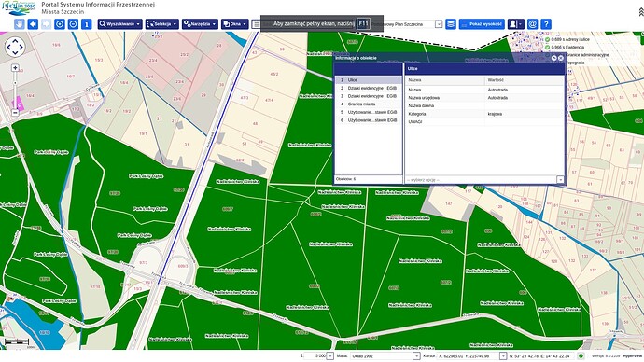Select row 1 Ulice in object list

click(x=369, y=80)
